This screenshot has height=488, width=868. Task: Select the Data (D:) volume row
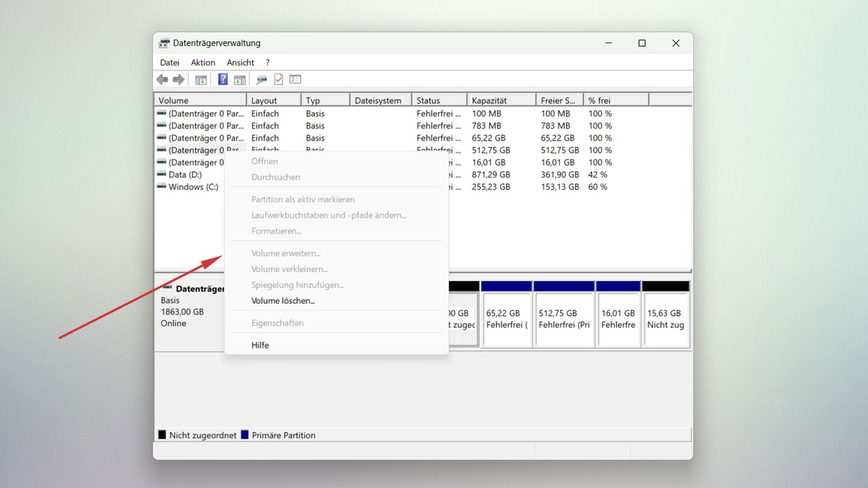click(185, 175)
